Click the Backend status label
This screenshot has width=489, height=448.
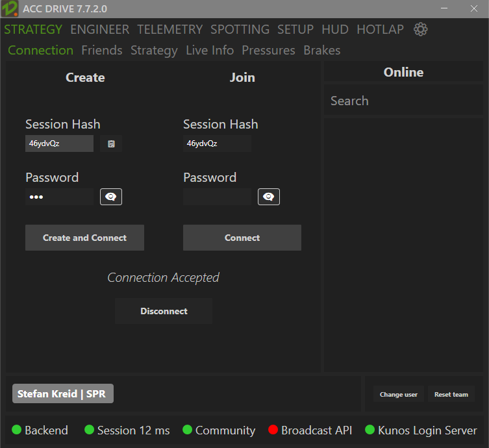tap(46, 430)
